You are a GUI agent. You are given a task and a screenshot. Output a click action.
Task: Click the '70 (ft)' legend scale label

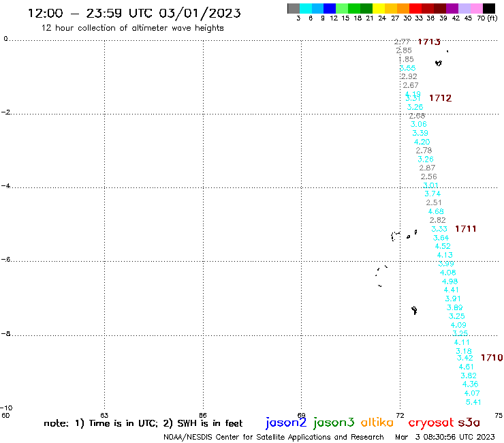487,18
